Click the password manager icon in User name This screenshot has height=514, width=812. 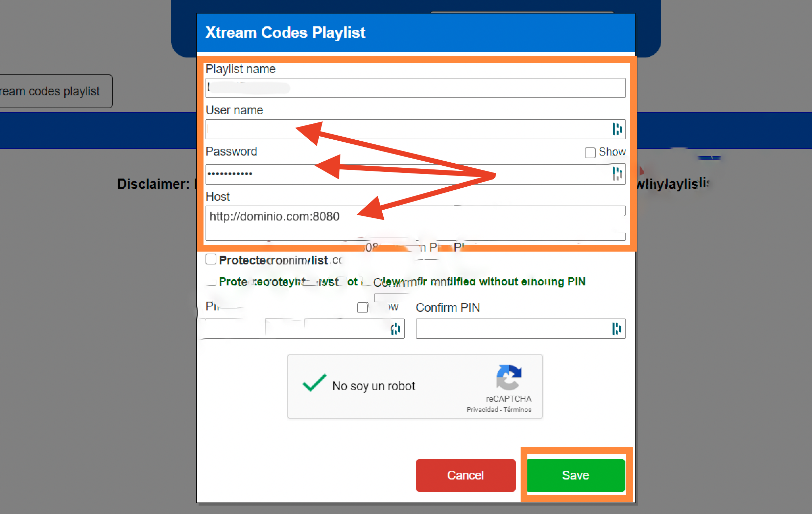pos(617,129)
